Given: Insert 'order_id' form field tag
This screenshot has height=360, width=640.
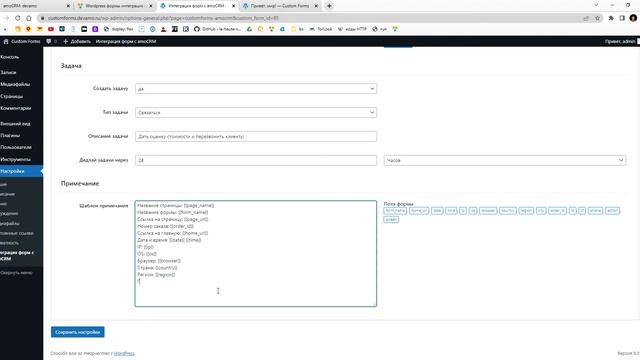Looking at the screenshot, I should click(558, 211).
